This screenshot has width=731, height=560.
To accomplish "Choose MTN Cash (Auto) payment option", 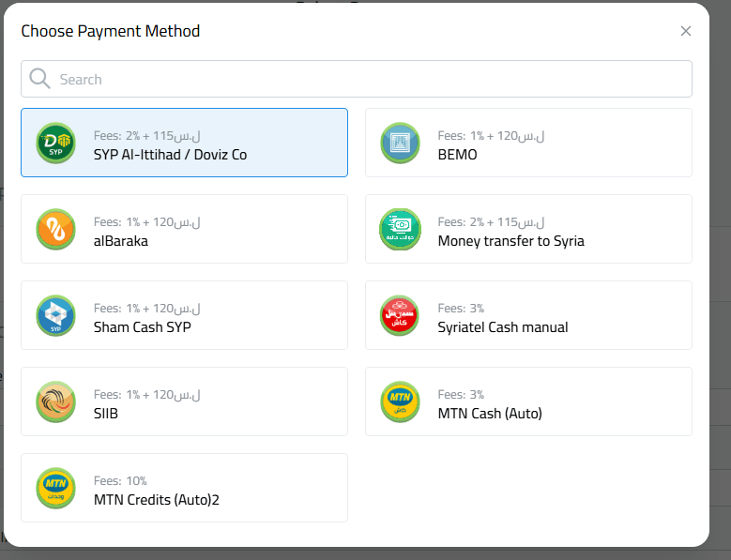I will [x=528, y=401].
